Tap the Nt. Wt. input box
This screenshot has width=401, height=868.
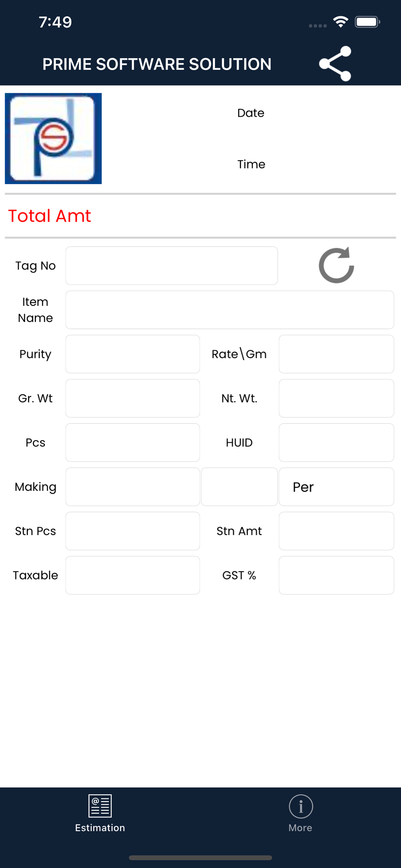pyautogui.click(x=336, y=398)
